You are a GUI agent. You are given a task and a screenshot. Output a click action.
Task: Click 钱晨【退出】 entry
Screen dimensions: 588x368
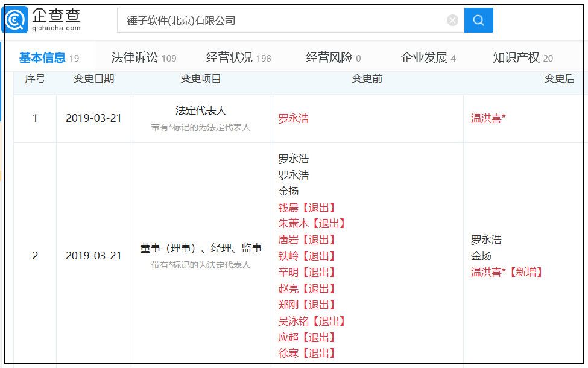point(307,208)
